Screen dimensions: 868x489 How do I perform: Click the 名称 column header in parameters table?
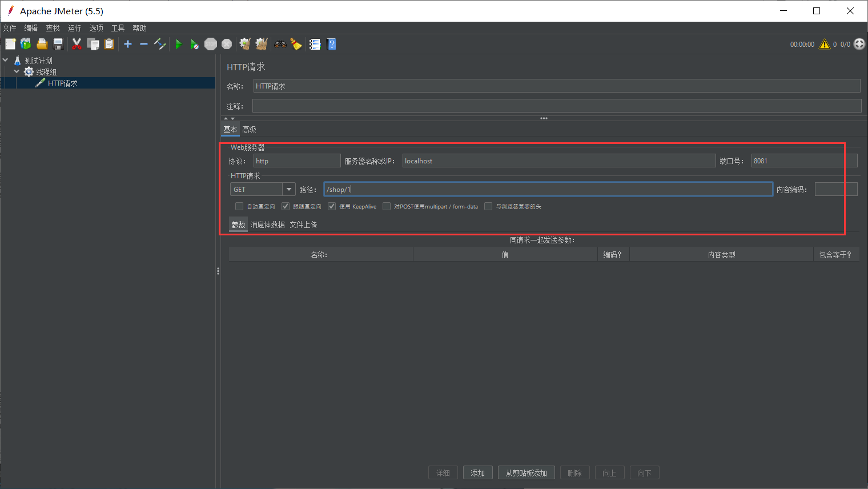[320, 255]
